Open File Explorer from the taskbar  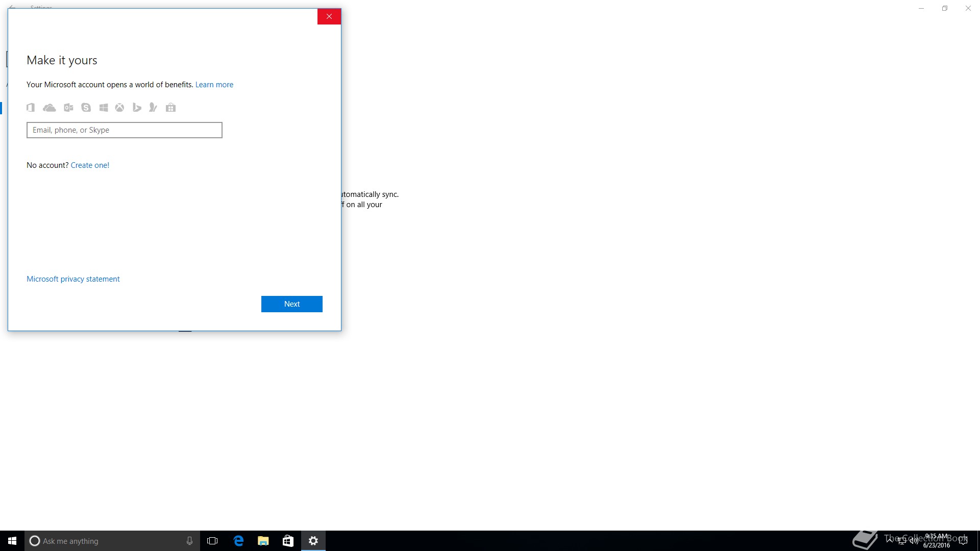tap(263, 541)
